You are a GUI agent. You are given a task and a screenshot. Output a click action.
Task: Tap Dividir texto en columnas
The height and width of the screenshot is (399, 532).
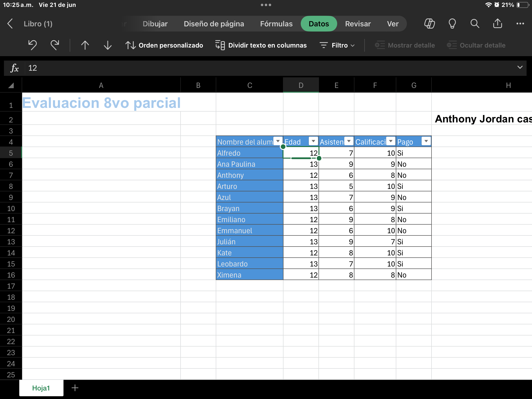coord(261,45)
